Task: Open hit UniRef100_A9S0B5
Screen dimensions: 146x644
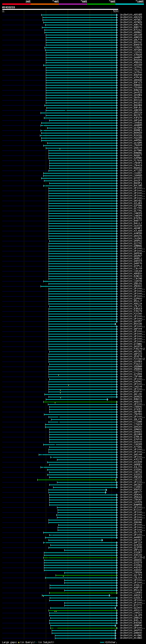Action: click(131, 15)
